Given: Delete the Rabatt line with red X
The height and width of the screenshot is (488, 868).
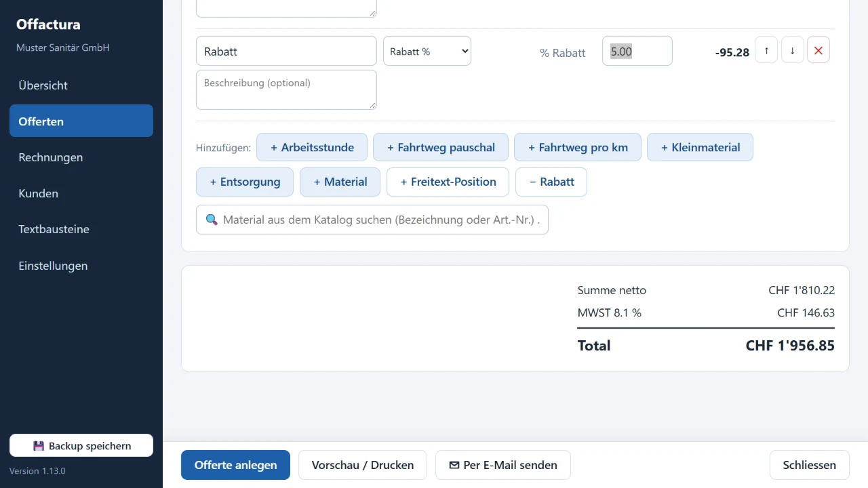Looking at the screenshot, I should 818,51.
